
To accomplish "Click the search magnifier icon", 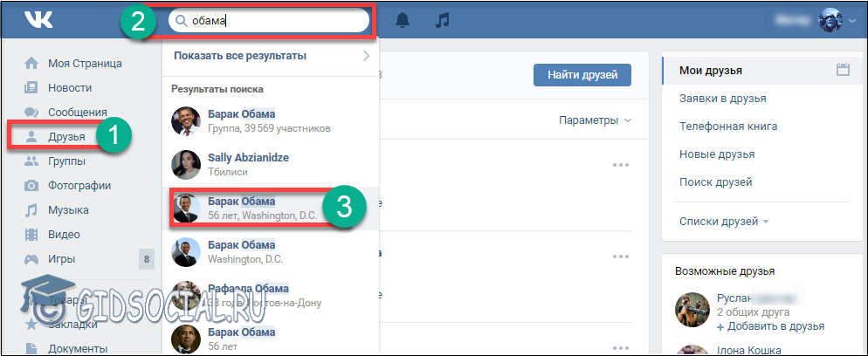I will pyautogui.click(x=181, y=21).
